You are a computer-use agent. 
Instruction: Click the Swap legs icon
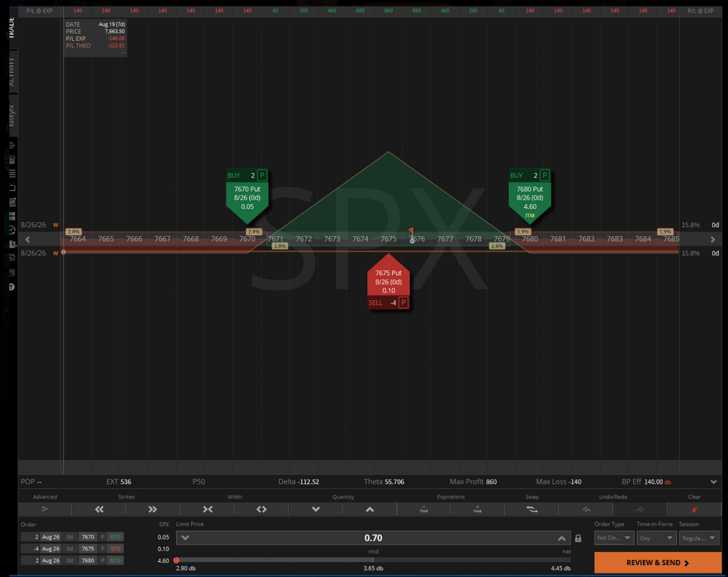pos(532,509)
